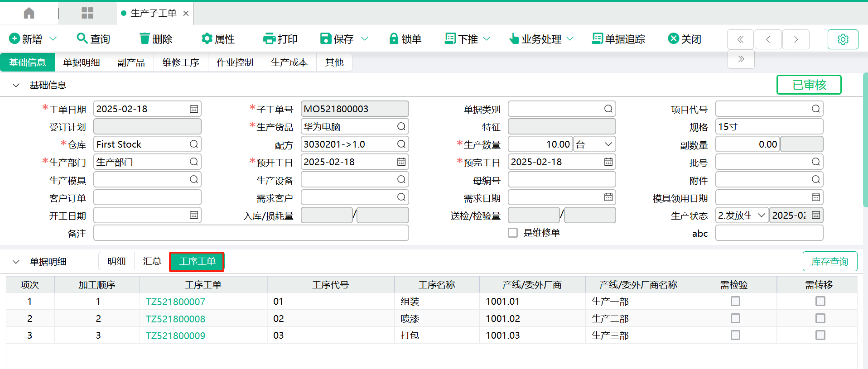The image size is (868, 369).
Task: Click the 删除 delete button
Action: click(156, 39)
